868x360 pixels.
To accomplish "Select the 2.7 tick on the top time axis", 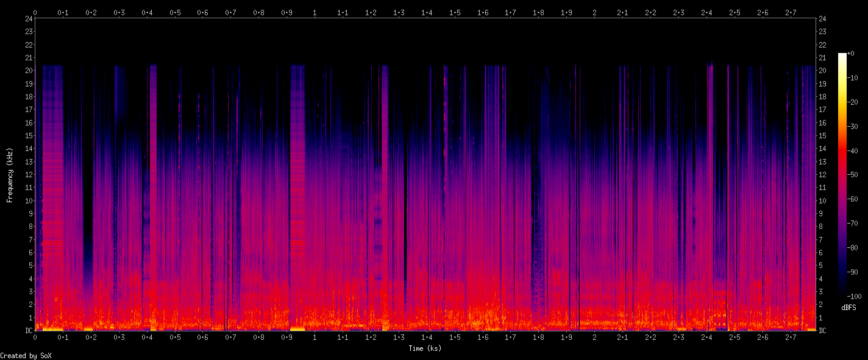I will (x=791, y=12).
